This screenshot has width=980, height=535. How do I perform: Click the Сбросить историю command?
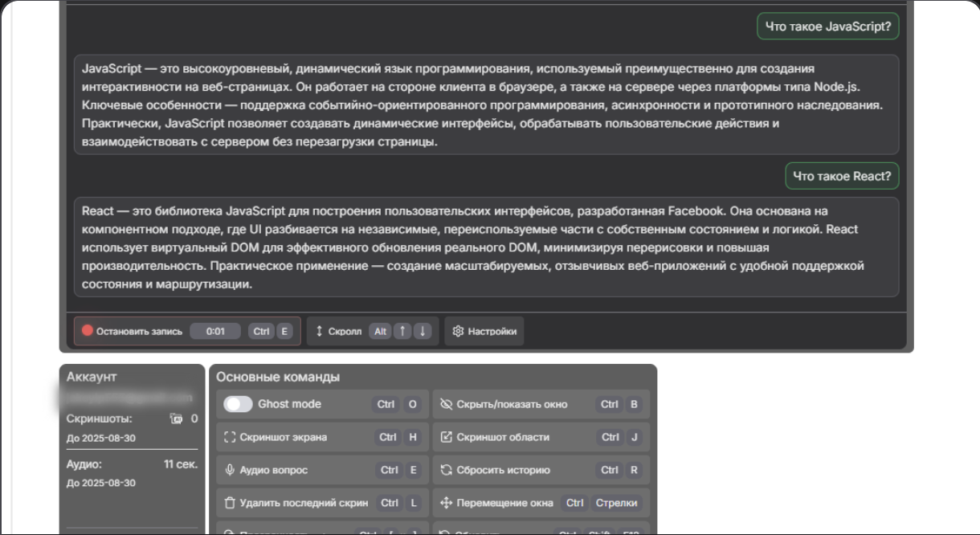(541, 470)
